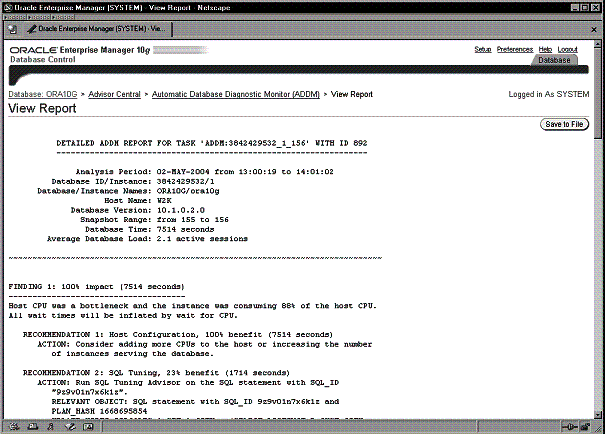The image size is (605, 434).
Task: Expand the third collapsed toolbar grippy
Action: point(63,17)
